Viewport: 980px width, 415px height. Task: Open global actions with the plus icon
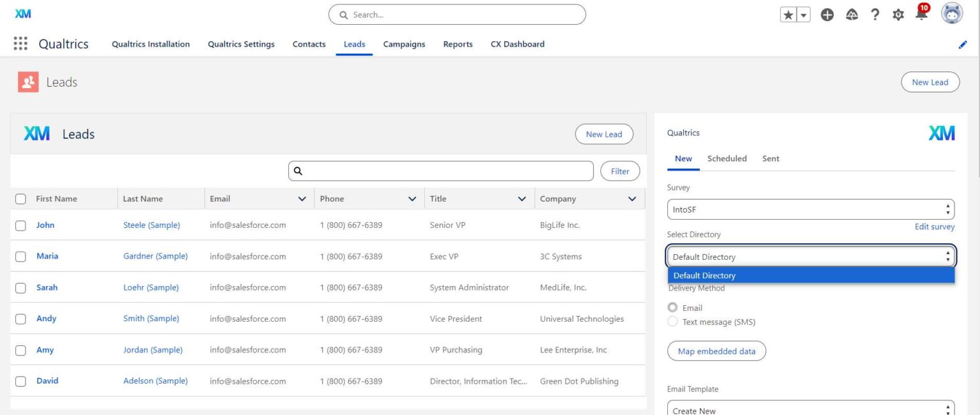pos(828,13)
